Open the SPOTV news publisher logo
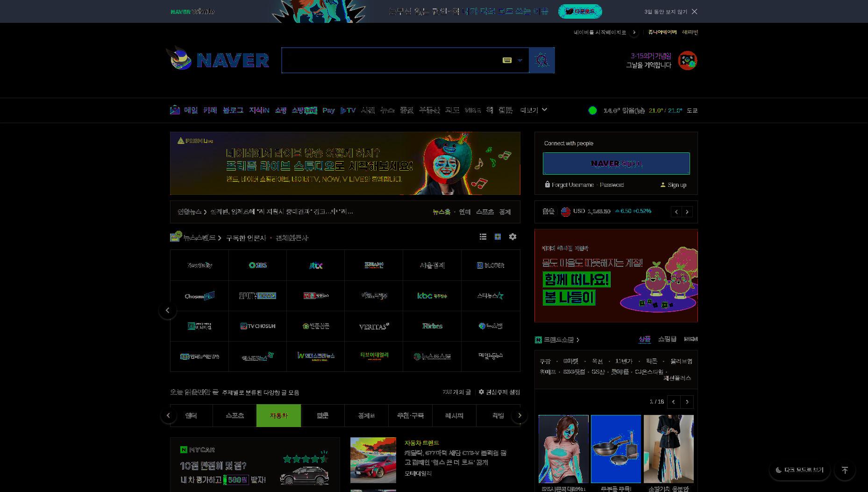This screenshot has width=868, height=492. click(x=257, y=296)
